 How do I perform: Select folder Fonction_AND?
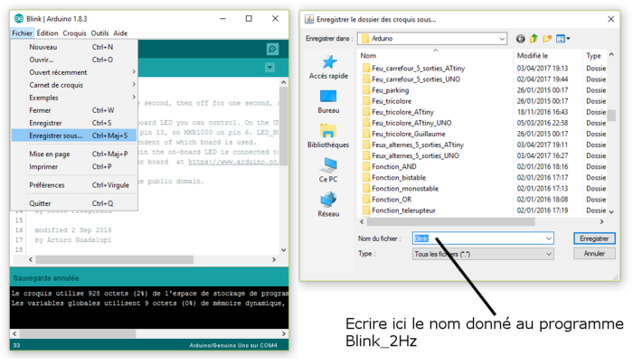[394, 166]
